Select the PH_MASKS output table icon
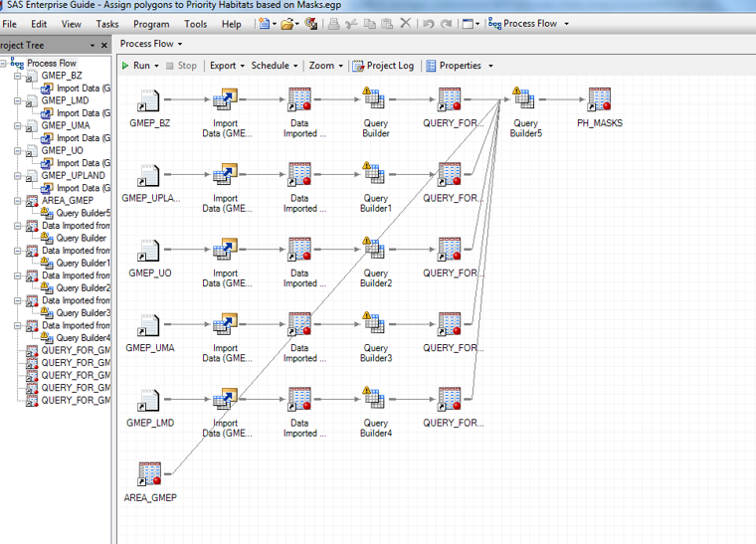The width and height of the screenshot is (756, 544). click(x=599, y=99)
